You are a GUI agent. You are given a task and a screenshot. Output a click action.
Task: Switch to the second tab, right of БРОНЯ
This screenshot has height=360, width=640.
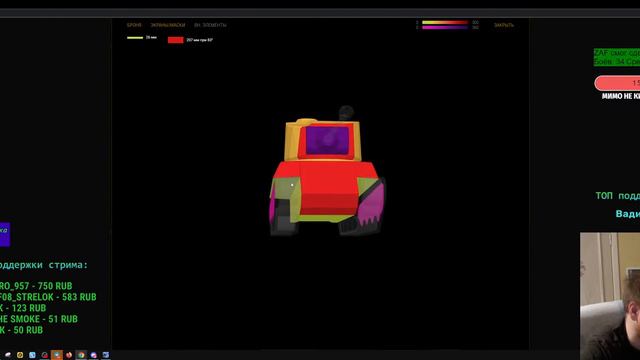tap(168, 25)
